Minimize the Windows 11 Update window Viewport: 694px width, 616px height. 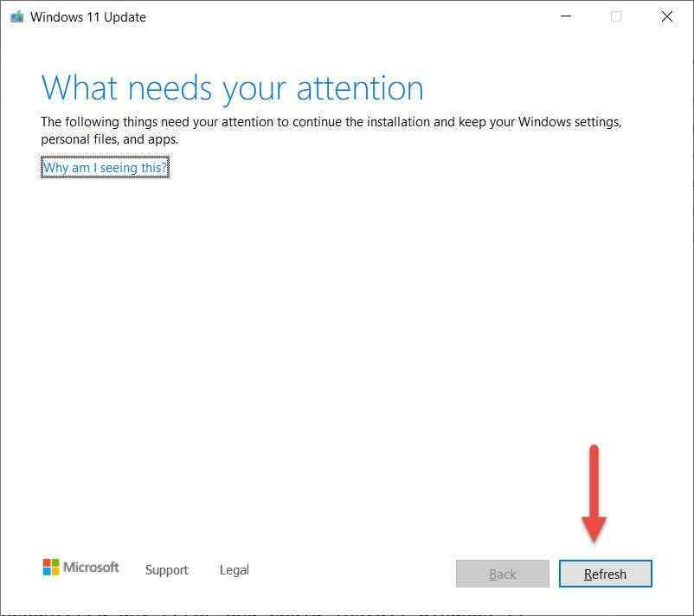click(566, 16)
